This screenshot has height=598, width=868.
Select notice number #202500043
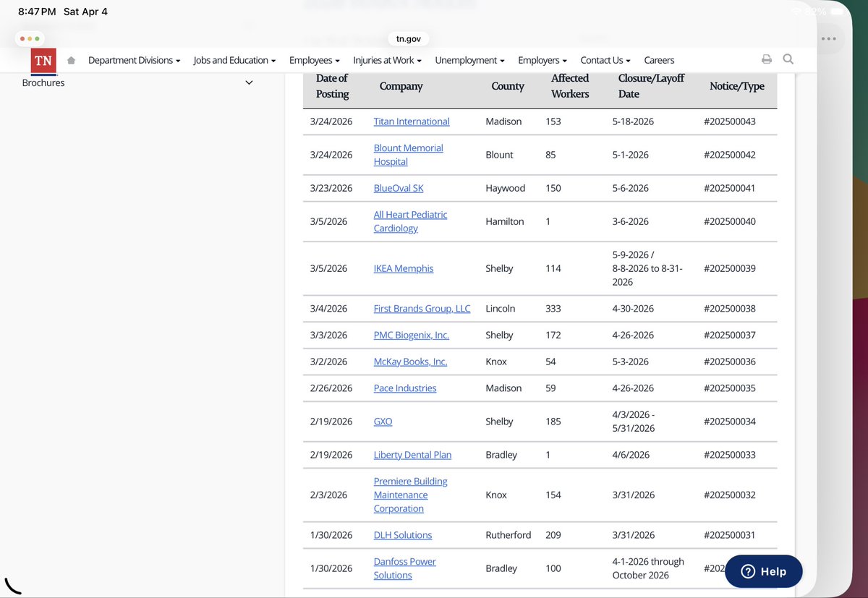[729, 121]
